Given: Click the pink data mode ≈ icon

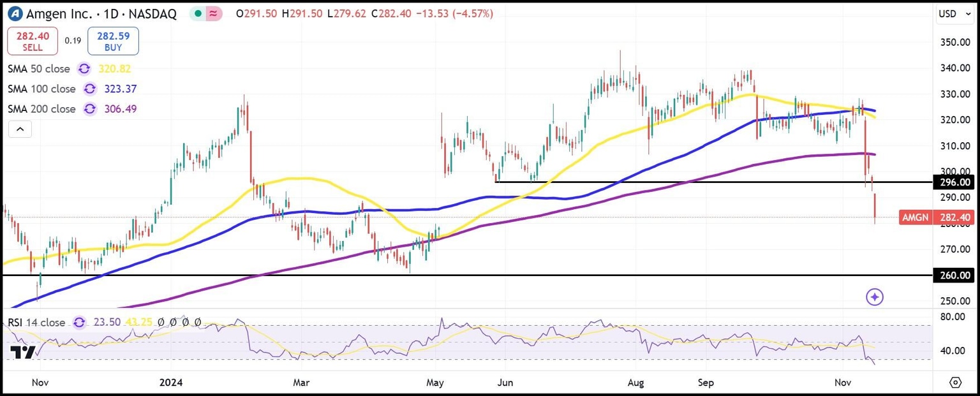Looking at the screenshot, I should [x=214, y=13].
